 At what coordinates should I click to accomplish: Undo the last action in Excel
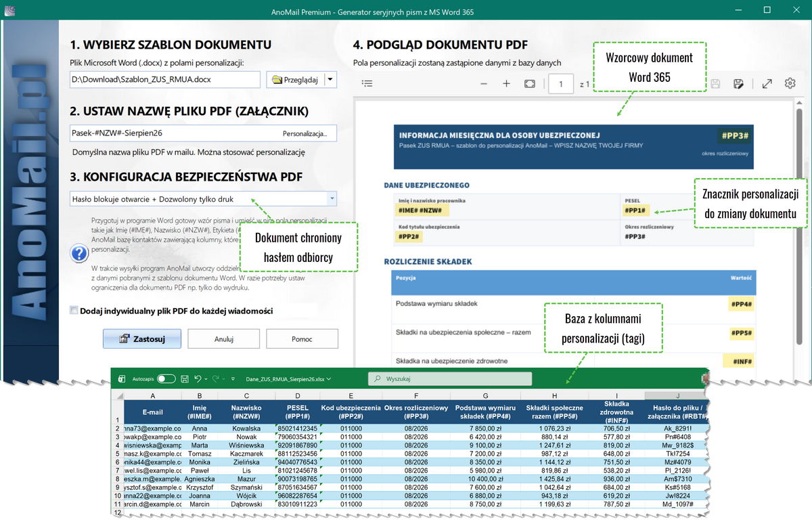pos(198,379)
